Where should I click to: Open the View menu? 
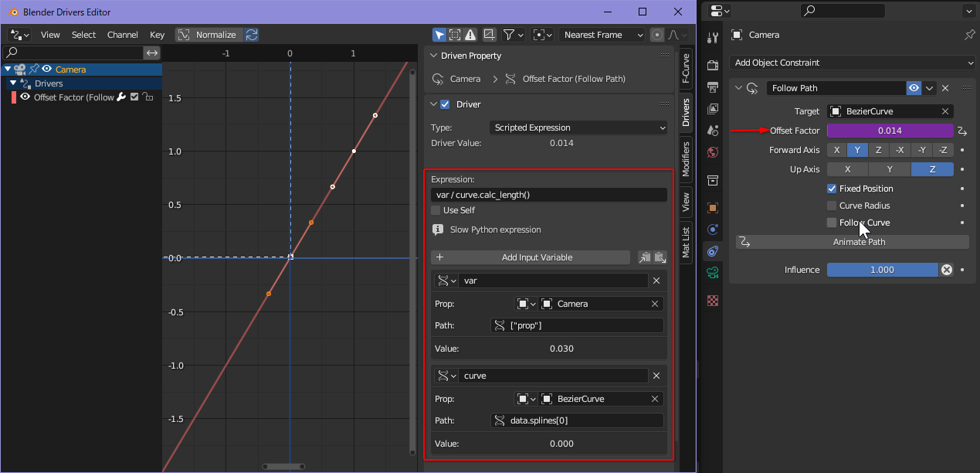tap(50, 35)
